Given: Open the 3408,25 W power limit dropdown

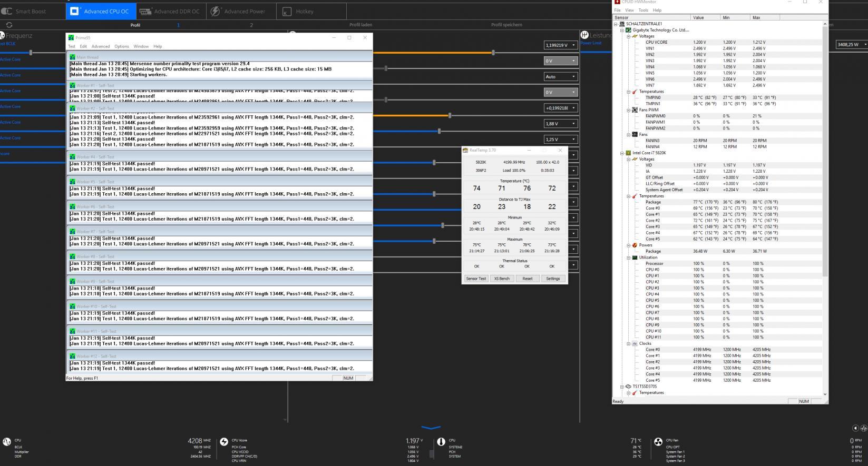Looking at the screenshot, I should 852,45.
